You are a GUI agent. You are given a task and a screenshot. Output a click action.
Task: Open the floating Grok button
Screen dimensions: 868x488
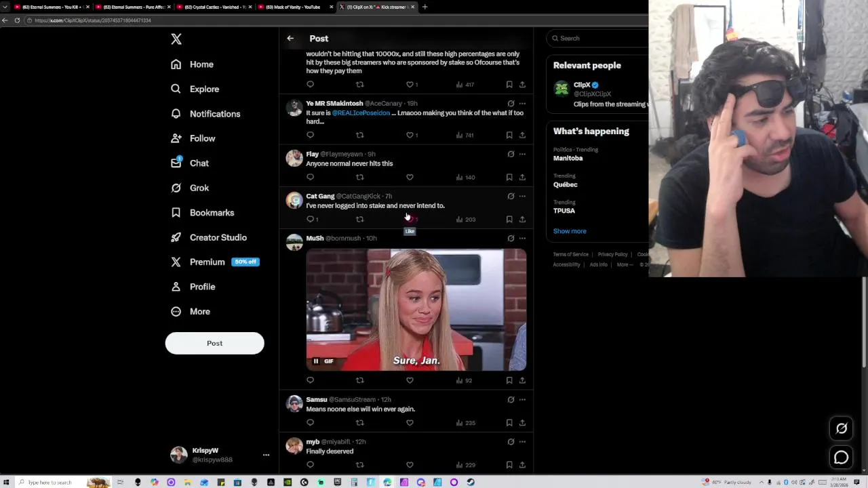(842, 428)
